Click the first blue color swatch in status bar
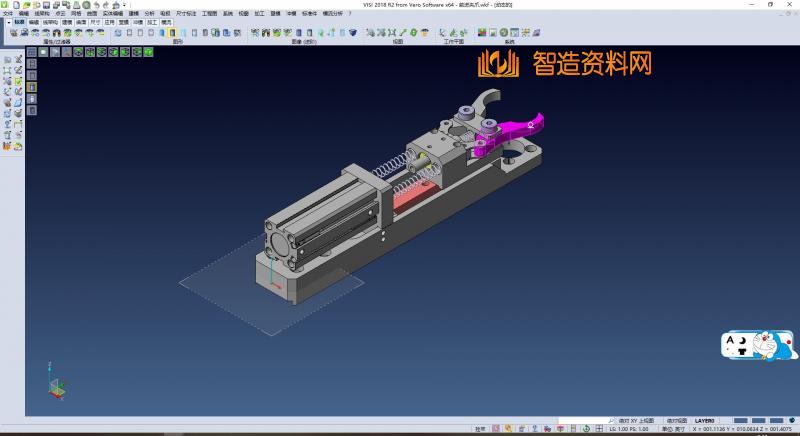 coord(741,420)
